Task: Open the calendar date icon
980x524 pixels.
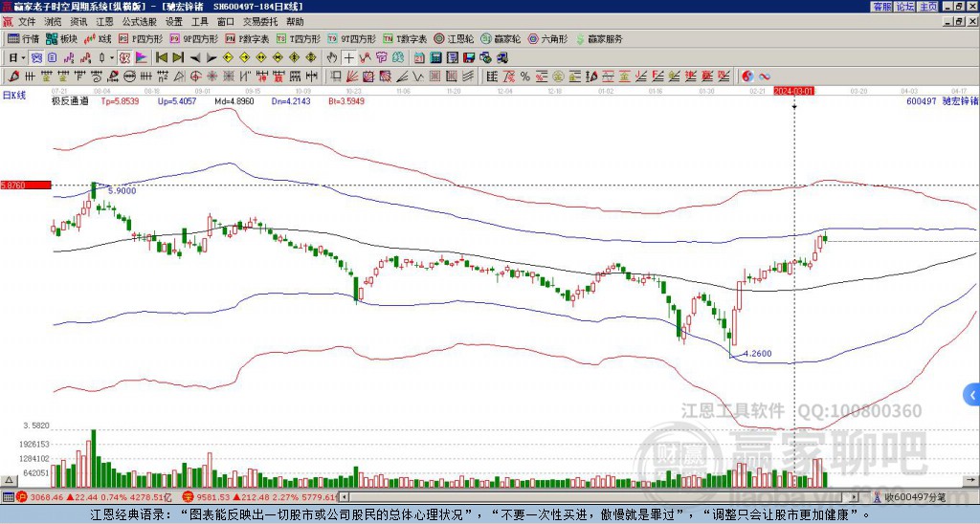Action: (419, 57)
